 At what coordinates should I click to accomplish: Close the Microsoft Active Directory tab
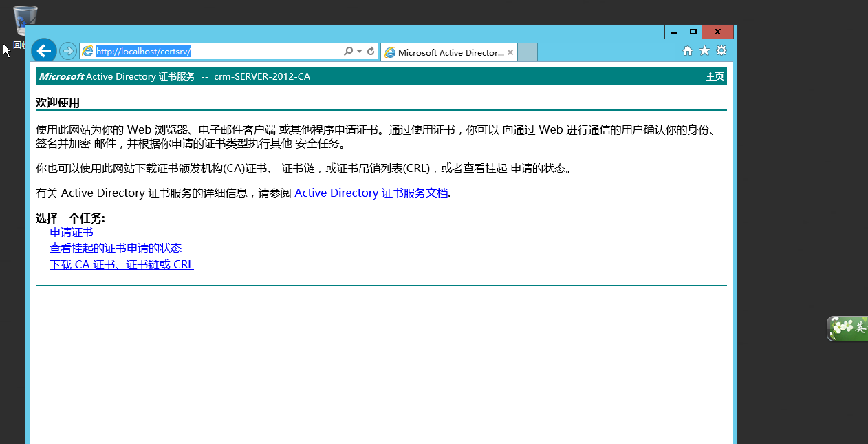coord(510,52)
